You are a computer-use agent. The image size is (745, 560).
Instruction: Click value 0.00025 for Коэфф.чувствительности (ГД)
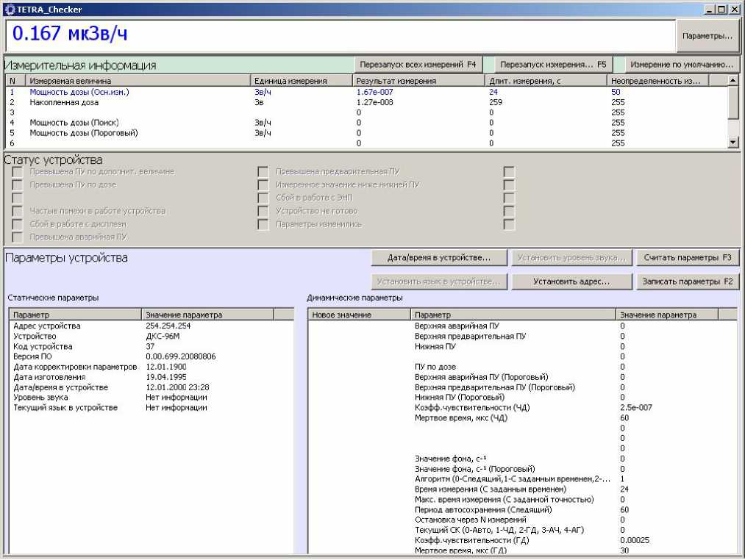click(635, 540)
